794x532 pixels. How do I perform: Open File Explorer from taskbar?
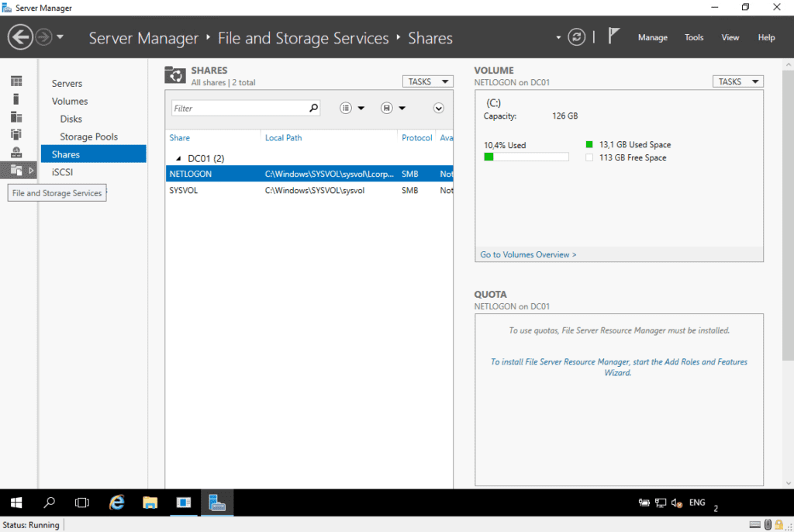150,503
